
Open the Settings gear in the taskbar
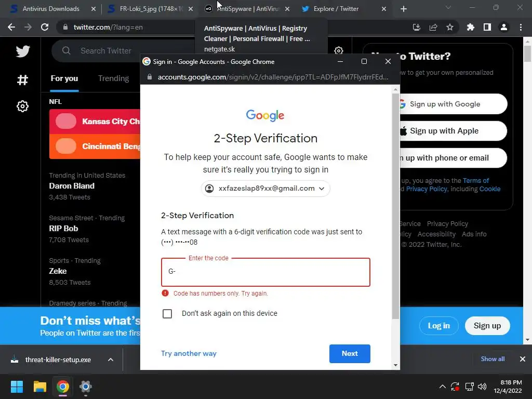pos(86,387)
